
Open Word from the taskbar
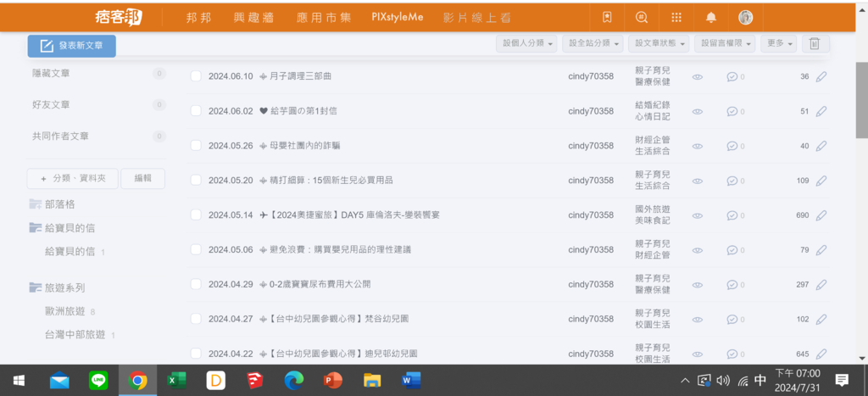click(411, 381)
